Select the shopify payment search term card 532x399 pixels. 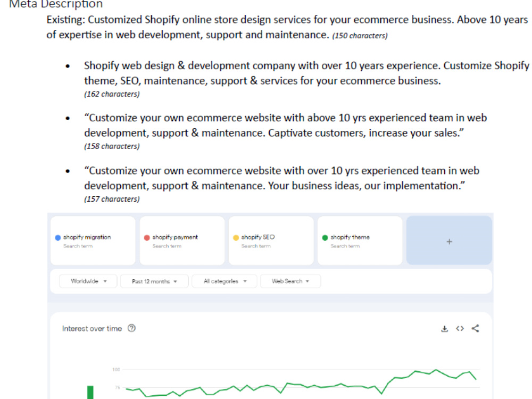pyautogui.click(x=182, y=240)
